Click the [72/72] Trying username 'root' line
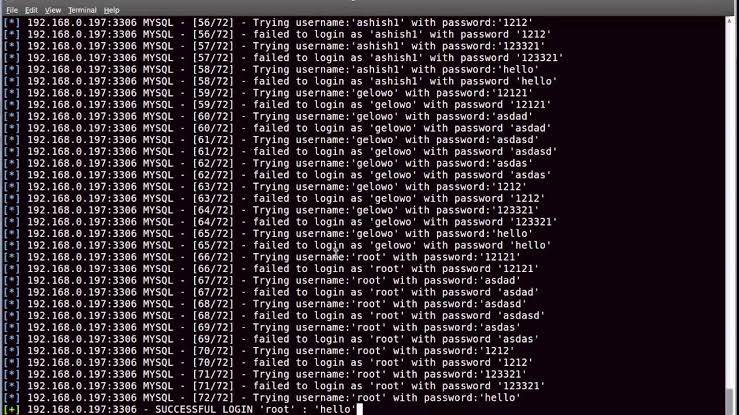 click(x=262, y=398)
